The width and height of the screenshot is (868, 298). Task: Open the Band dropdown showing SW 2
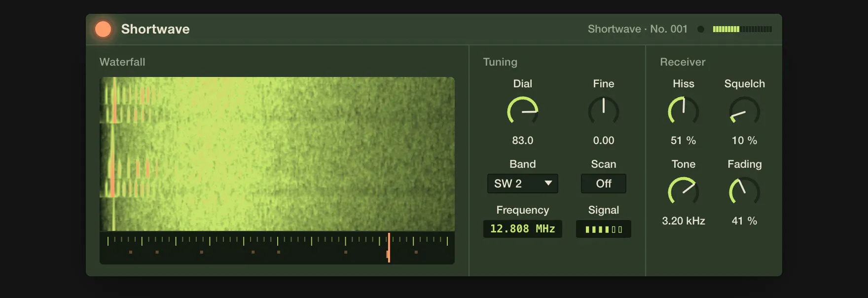[x=523, y=184]
